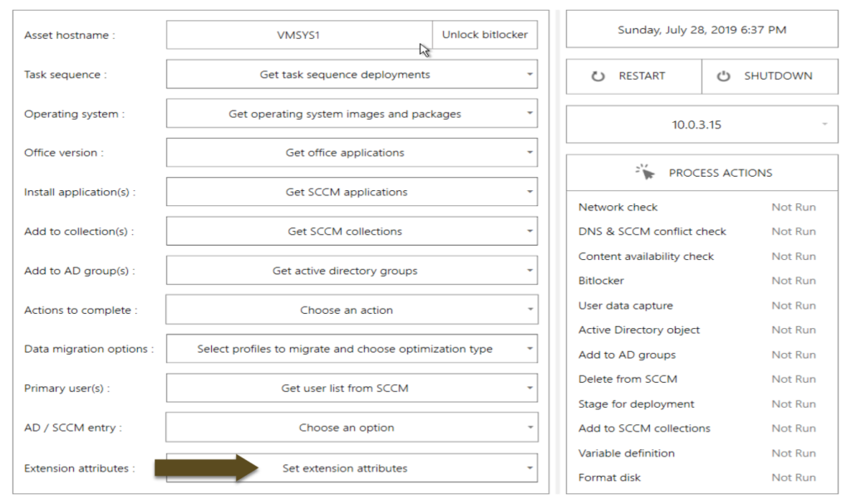This screenshot has width=851, height=504.
Task: Open the Get task sequence deployments dropdown
Action: point(352,75)
